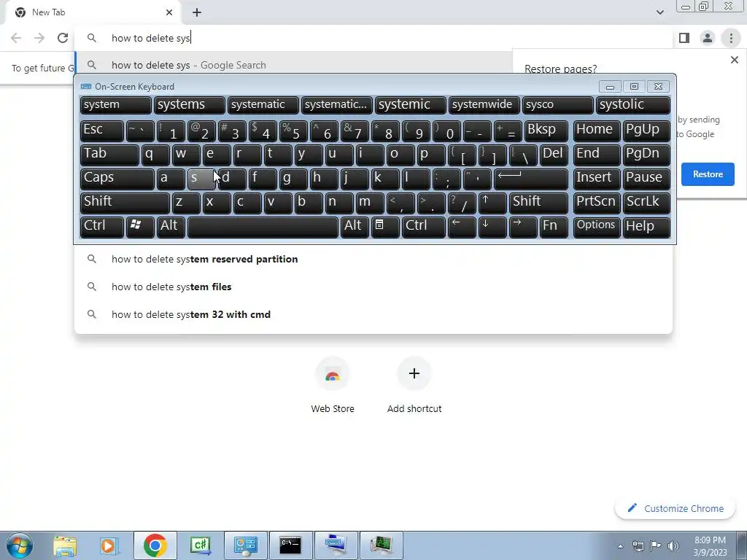Pick the 'systolic' word prediction
Viewport: 747px width, 560px height.
[x=633, y=105]
